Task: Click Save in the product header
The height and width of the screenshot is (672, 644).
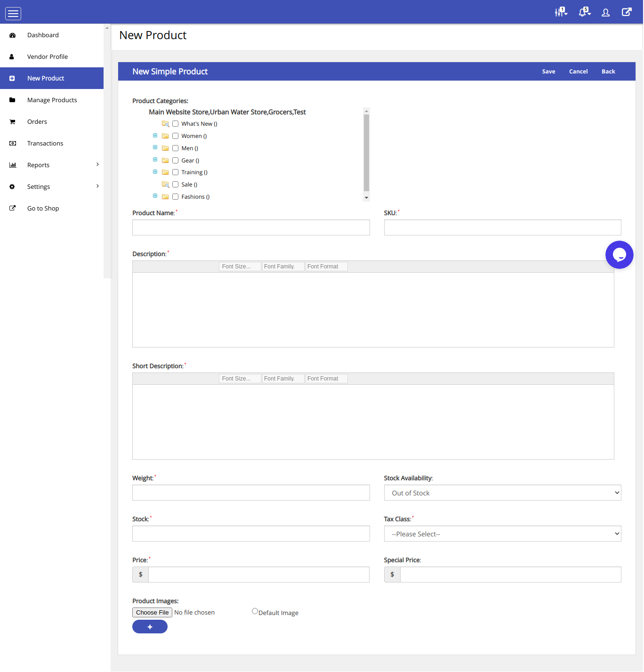Action: pyautogui.click(x=548, y=72)
